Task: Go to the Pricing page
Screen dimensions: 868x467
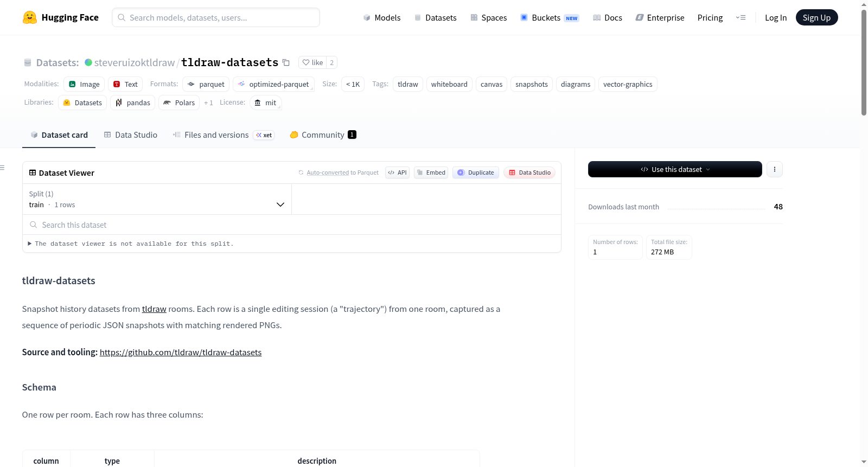Action: click(710, 17)
